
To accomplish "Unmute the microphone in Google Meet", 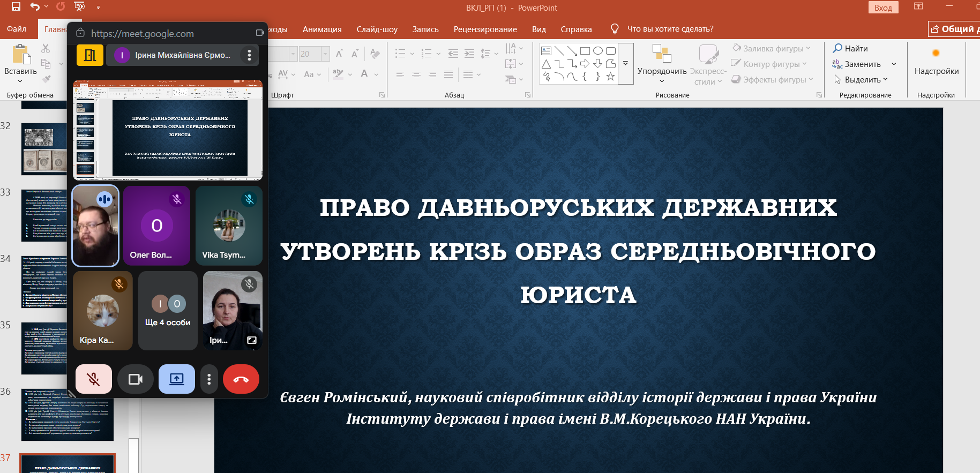I will (x=94, y=379).
